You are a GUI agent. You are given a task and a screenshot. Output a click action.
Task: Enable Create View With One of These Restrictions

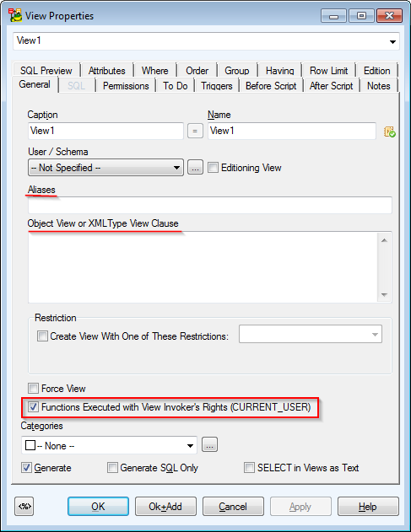tap(42, 336)
